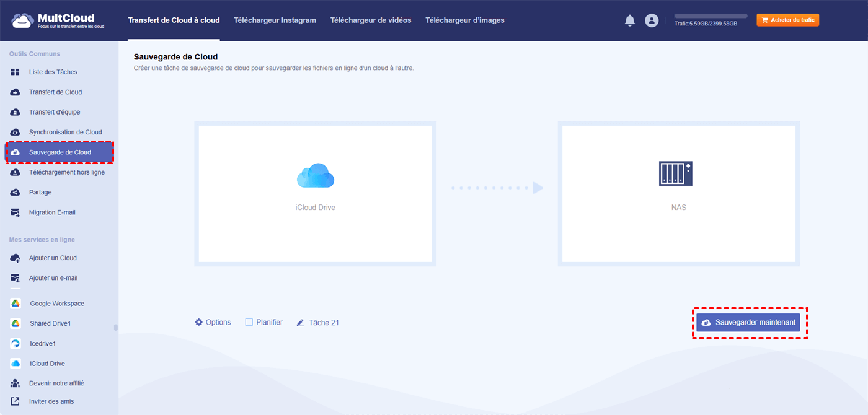Screen dimensions: 868x415
Task: Click Acheter du trafic button
Action: 787,20
